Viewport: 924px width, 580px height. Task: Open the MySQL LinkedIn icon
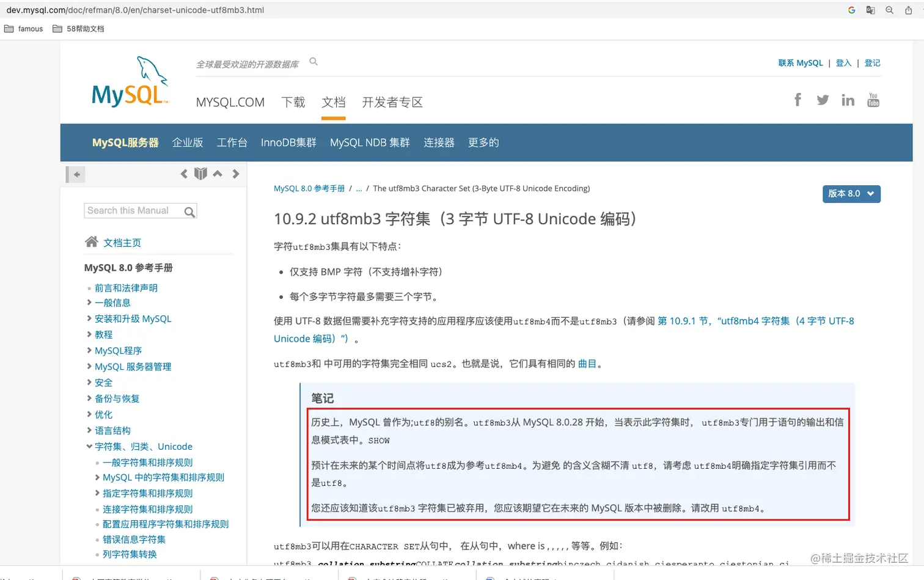click(848, 100)
